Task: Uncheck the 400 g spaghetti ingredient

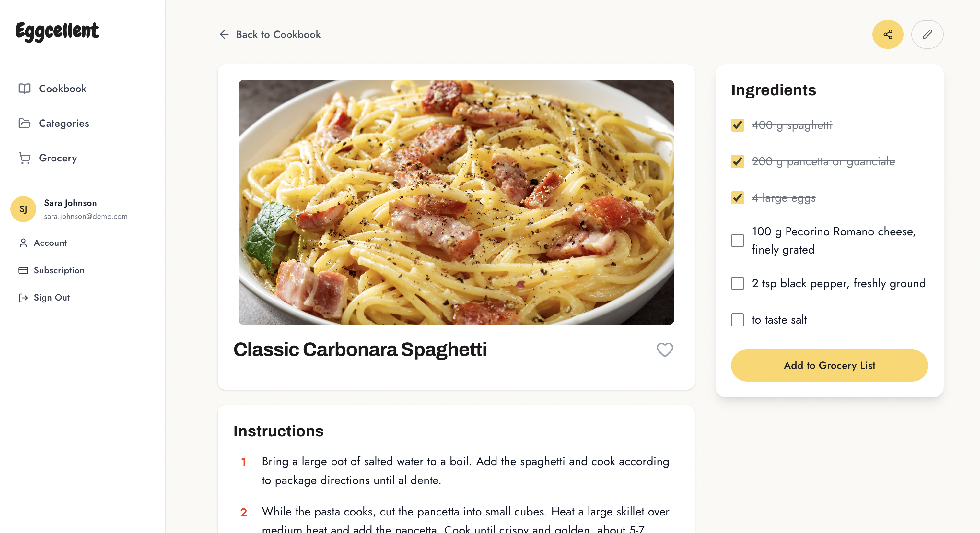Action: click(x=737, y=125)
